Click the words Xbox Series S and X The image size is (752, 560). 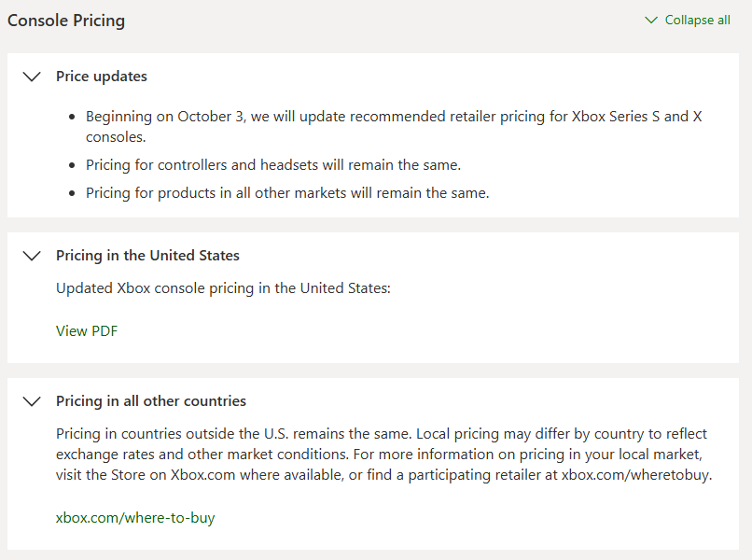point(636,117)
